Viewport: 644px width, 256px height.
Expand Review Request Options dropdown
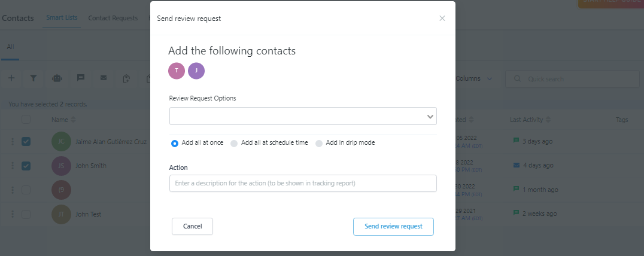pos(303,116)
